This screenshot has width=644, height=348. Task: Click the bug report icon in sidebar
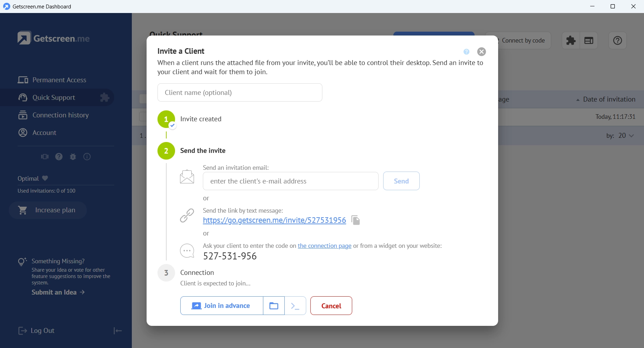(73, 157)
